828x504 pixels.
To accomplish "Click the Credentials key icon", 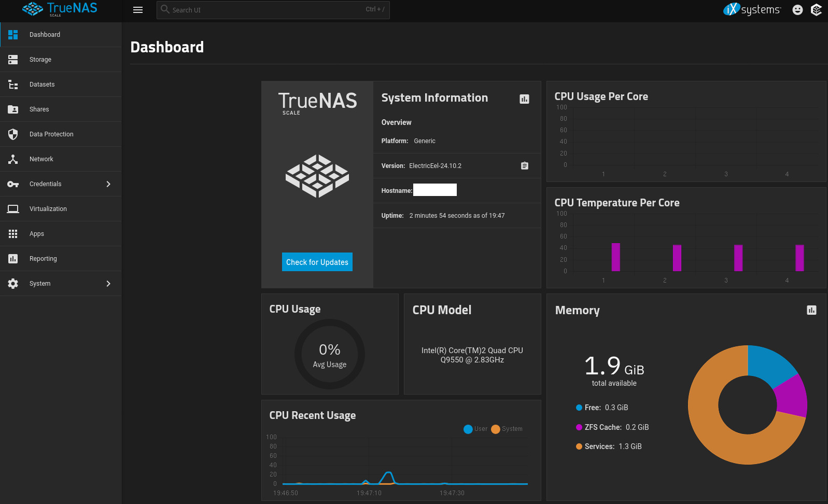I will click(13, 184).
